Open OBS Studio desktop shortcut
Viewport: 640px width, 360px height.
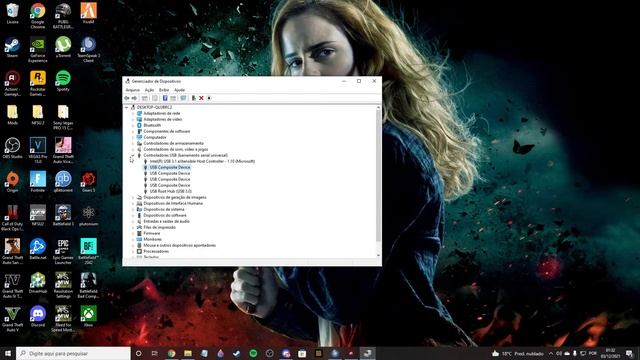pos(12,148)
